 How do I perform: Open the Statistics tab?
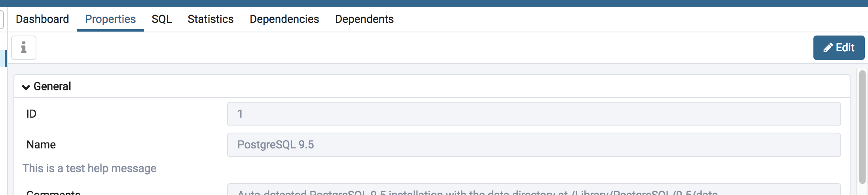coord(210,19)
